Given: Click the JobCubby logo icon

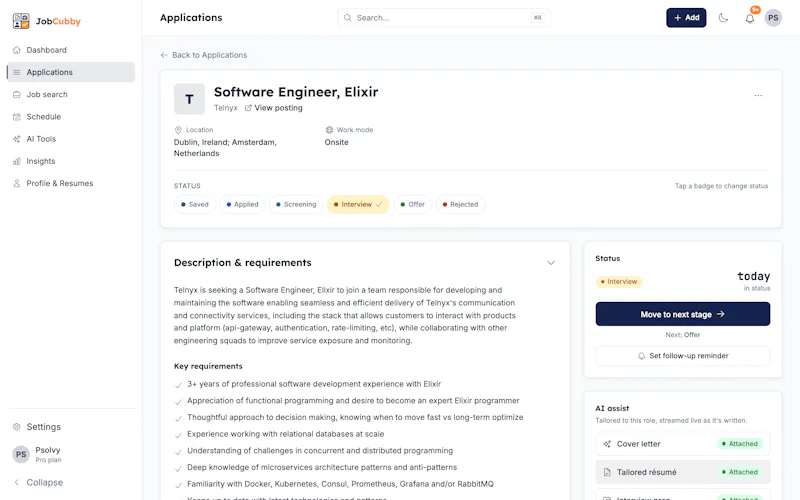Looking at the screenshot, I should click(x=21, y=21).
